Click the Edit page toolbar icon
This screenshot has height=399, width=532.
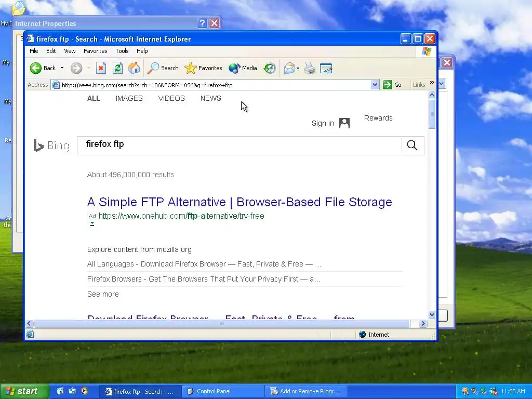pos(326,68)
